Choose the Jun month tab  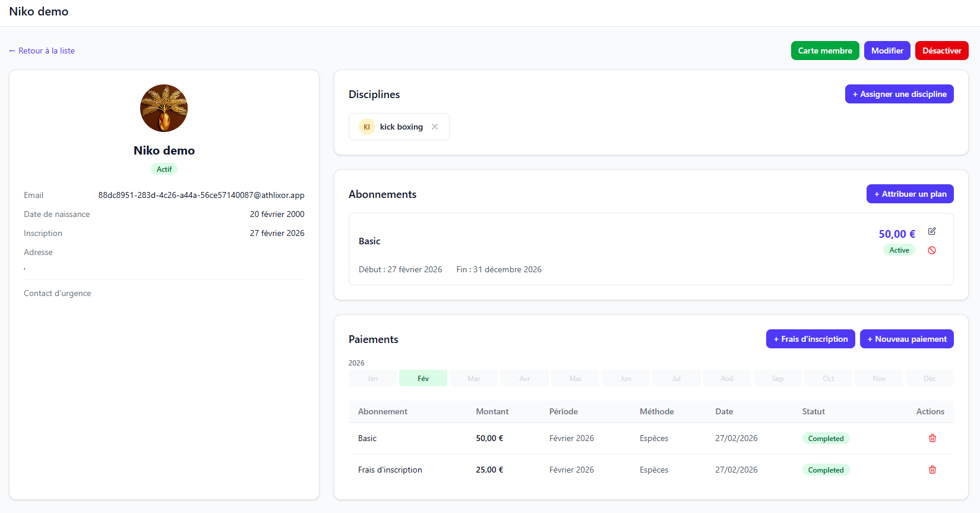click(625, 379)
